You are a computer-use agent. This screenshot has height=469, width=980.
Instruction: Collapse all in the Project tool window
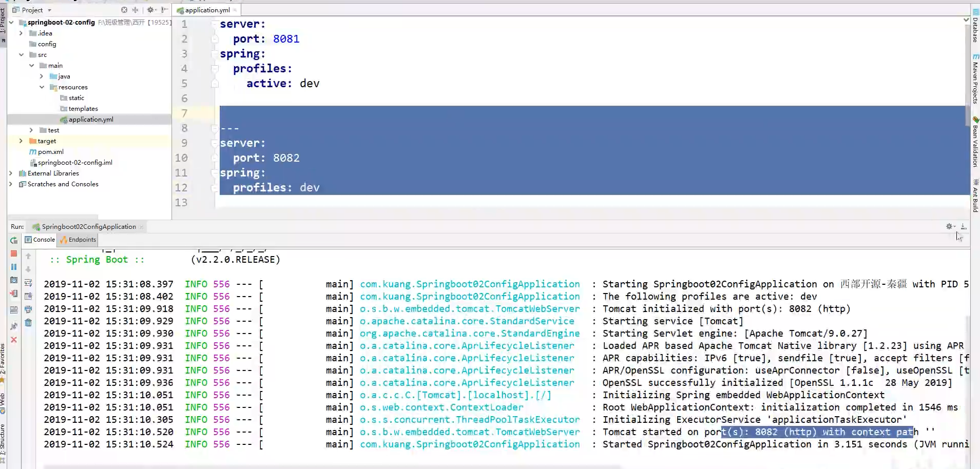(x=135, y=10)
